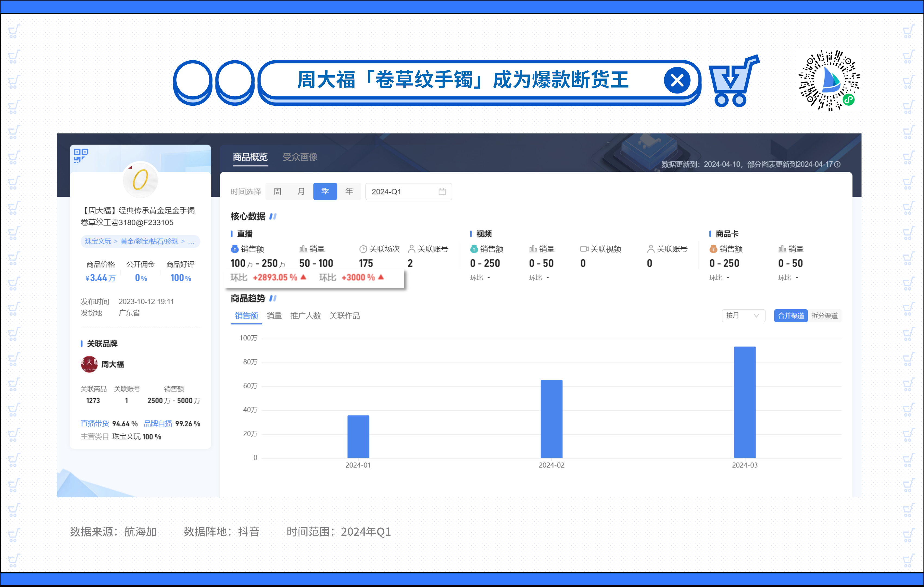Click the calendar icon in date field
This screenshot has height=587, width=924.
point(442,192)
